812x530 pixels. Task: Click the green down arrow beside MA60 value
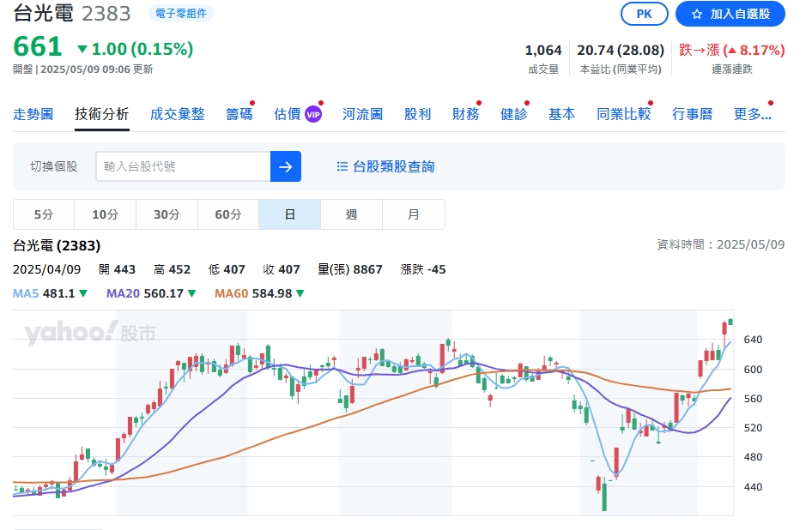(x=300, y=293)
